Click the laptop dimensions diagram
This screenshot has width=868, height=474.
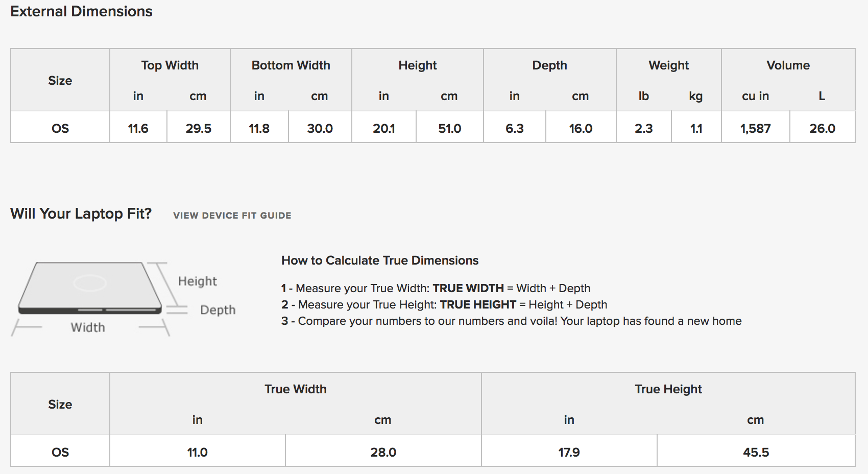click(x=124, y=299)
